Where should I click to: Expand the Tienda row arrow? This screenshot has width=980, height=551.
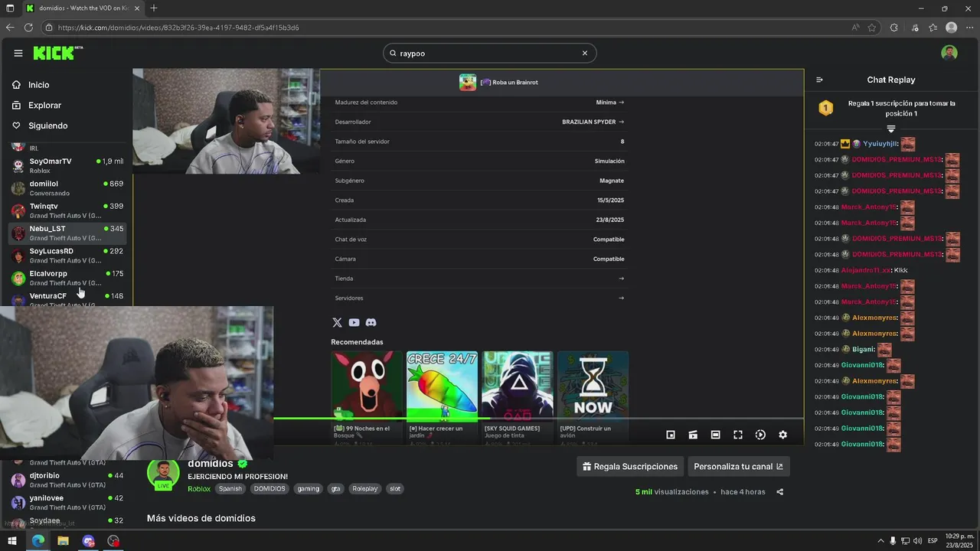[x=621, y=279]
